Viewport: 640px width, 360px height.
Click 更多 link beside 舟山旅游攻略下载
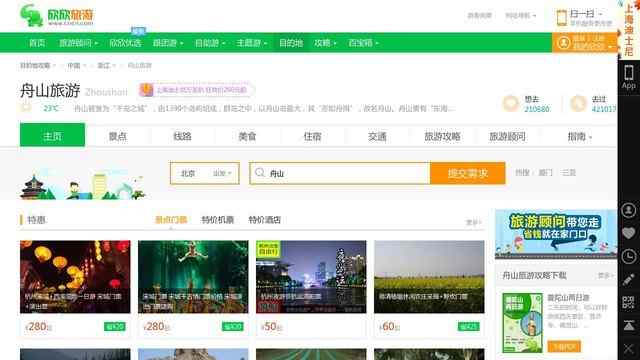click(x=605, y=276)
